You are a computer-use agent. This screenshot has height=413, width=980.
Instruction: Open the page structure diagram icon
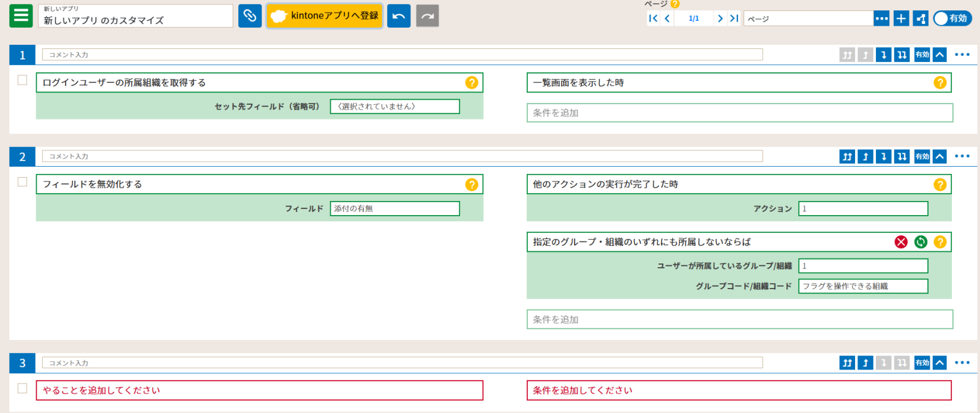point(921,18)
